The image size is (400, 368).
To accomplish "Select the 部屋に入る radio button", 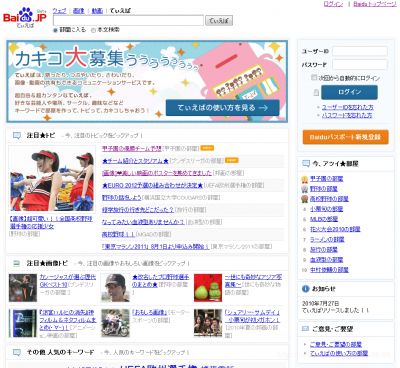I will (x=55, y=30).
